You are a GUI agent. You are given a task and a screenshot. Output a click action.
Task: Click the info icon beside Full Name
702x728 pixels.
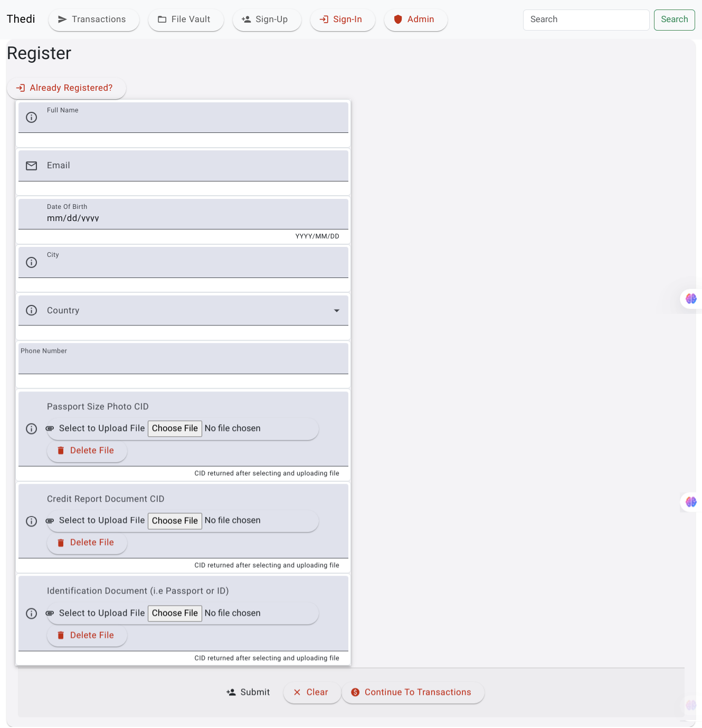pyautogui.click(x=32, y=117)
